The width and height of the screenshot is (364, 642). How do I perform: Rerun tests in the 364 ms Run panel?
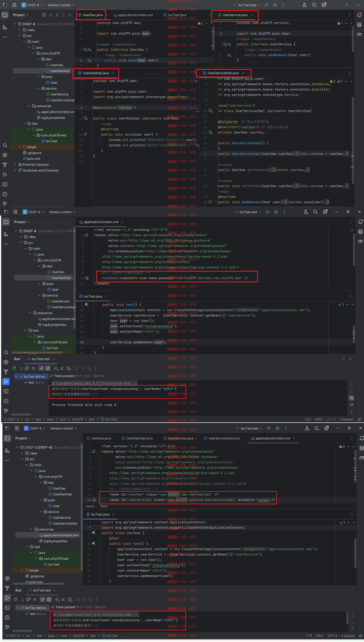14,368
